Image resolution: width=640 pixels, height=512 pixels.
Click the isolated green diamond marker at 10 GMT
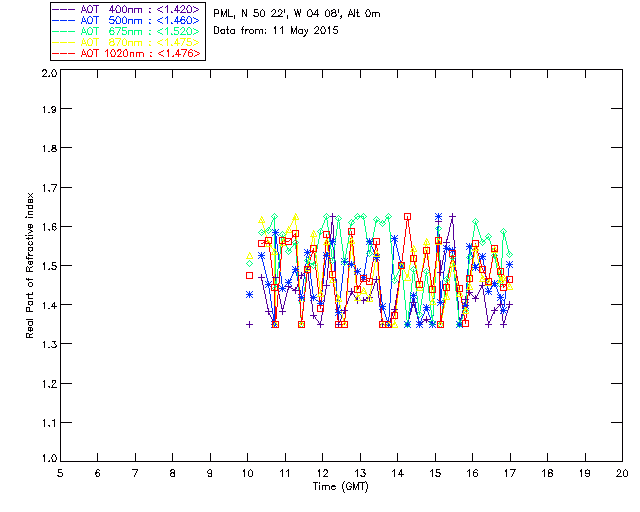249,264
